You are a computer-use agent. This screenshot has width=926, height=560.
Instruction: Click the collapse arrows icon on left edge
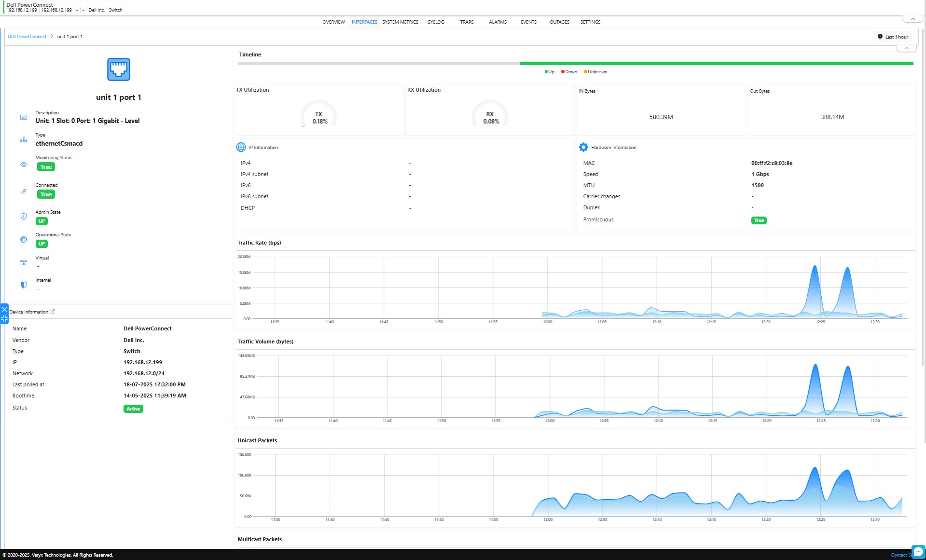coord(4,318)
